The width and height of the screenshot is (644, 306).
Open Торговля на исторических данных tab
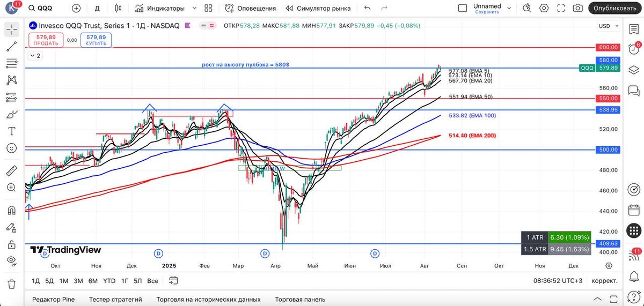pyautogui.click(x=208, y=299)
